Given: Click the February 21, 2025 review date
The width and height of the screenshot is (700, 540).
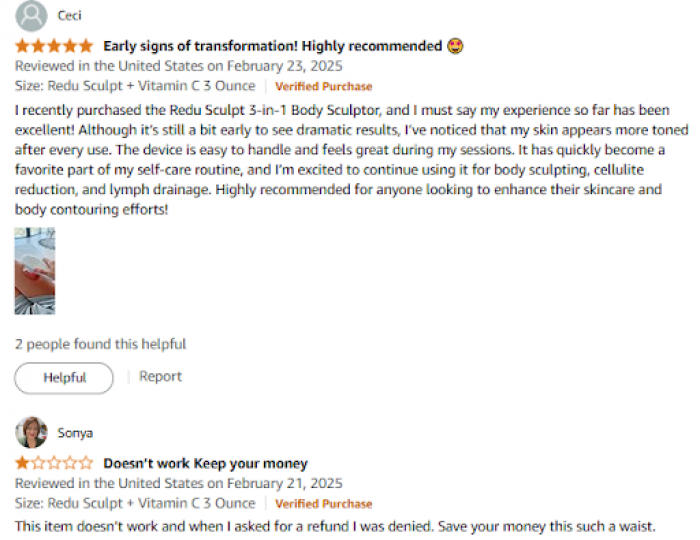Looking at the screenshot, I should pyautogui.click(x=284, y=483).
